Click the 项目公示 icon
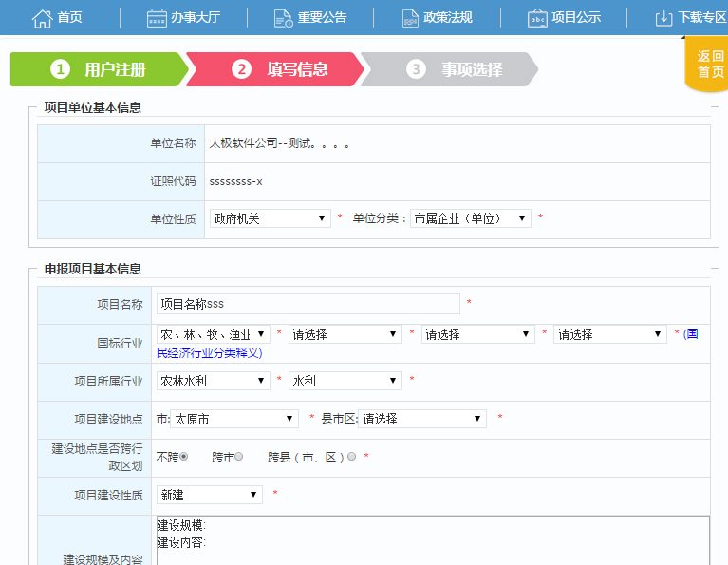 (x=537, y=18)
